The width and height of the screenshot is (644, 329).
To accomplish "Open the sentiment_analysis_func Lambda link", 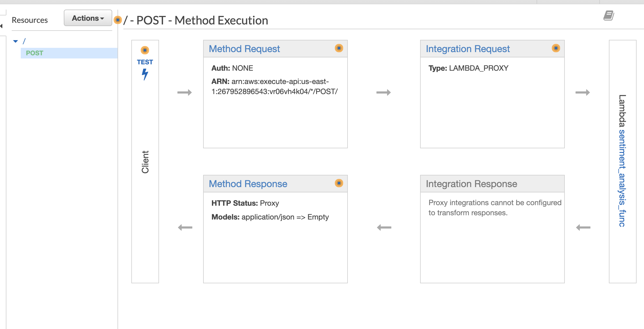I will [622, 178].
